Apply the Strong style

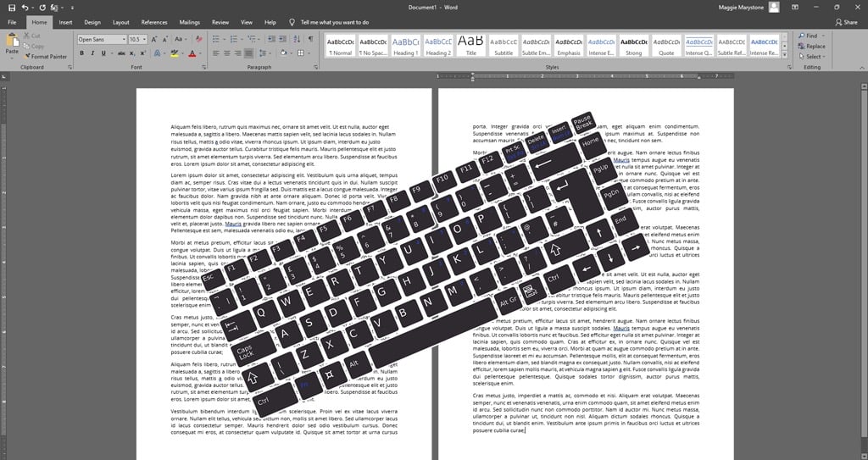coord(634,47)
